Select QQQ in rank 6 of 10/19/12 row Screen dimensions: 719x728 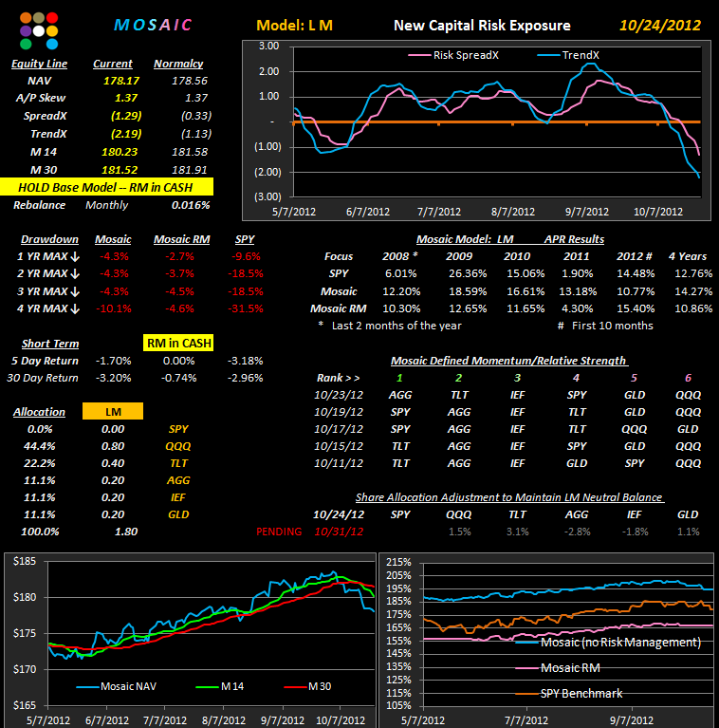pyautogui.click(x=689, y=412)
